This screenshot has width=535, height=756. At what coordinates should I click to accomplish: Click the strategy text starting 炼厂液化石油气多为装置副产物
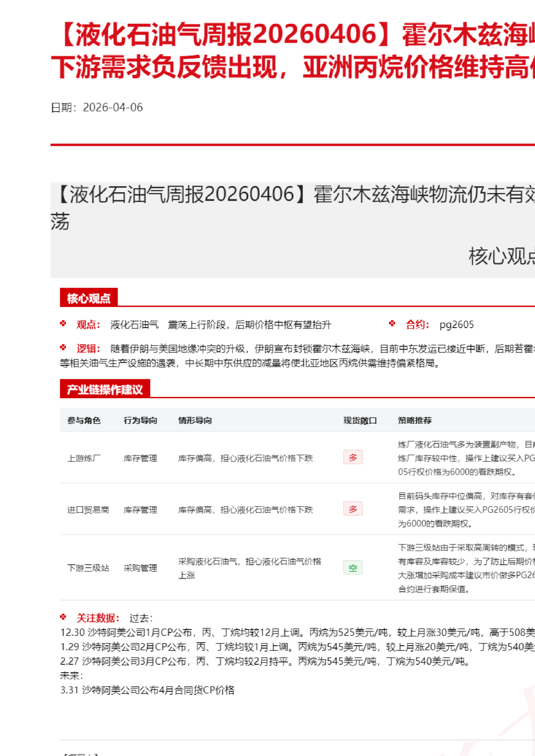[466, 458]
